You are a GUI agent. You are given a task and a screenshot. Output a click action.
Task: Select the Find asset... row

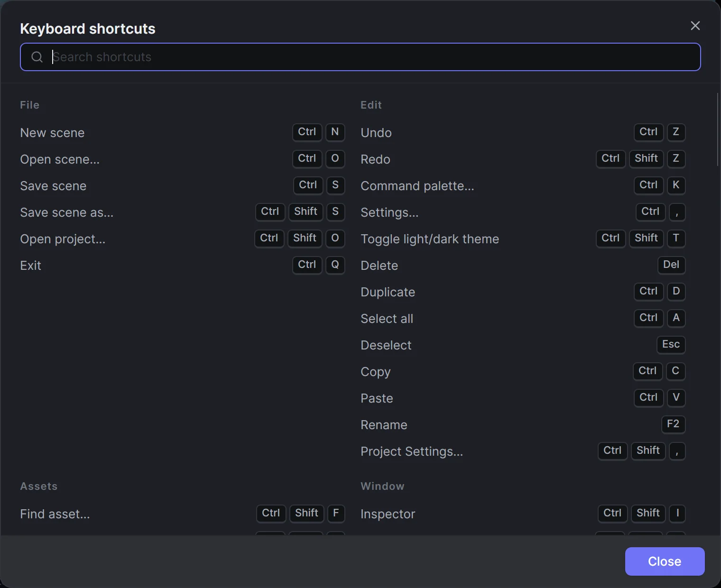(182, 514)
